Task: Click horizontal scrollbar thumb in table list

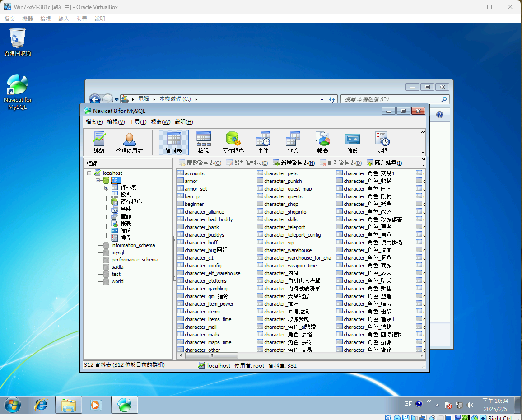Action: pos(211,356)
